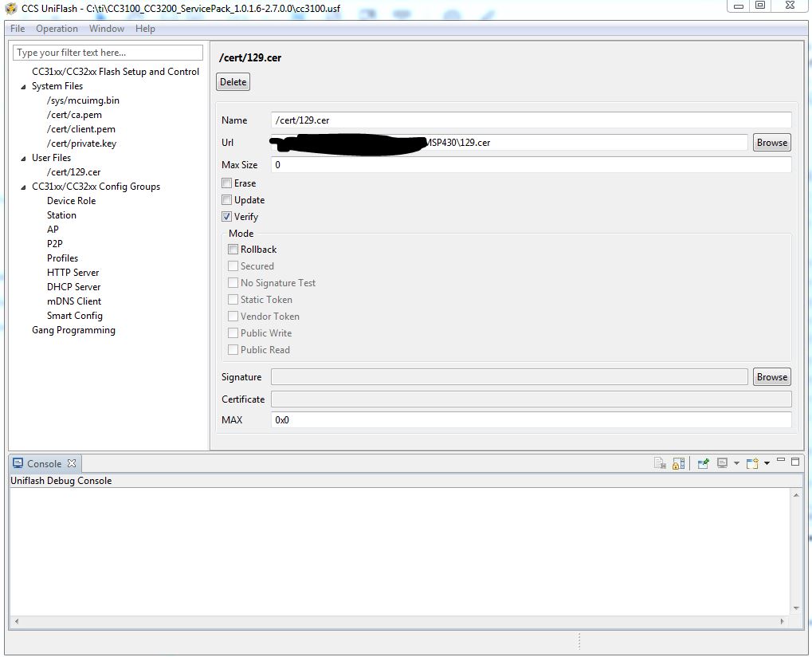Viewport: 812px width, 657px height.
Task: Minimize the Console panel
Action: (x=781, y=461)
